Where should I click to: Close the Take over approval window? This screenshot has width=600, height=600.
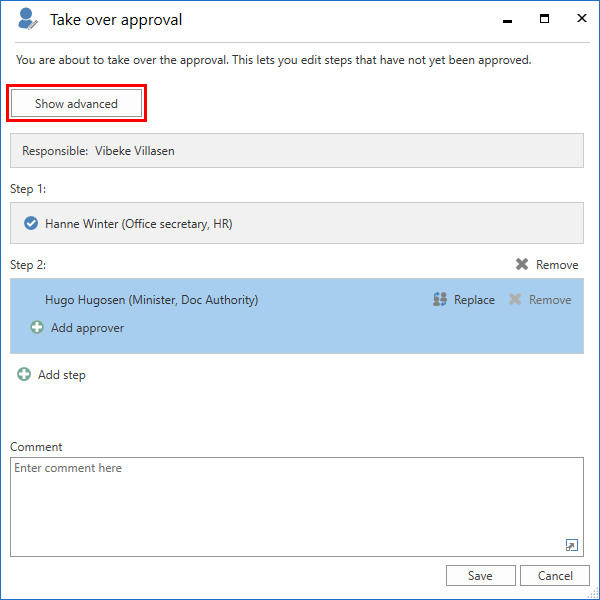582,18
